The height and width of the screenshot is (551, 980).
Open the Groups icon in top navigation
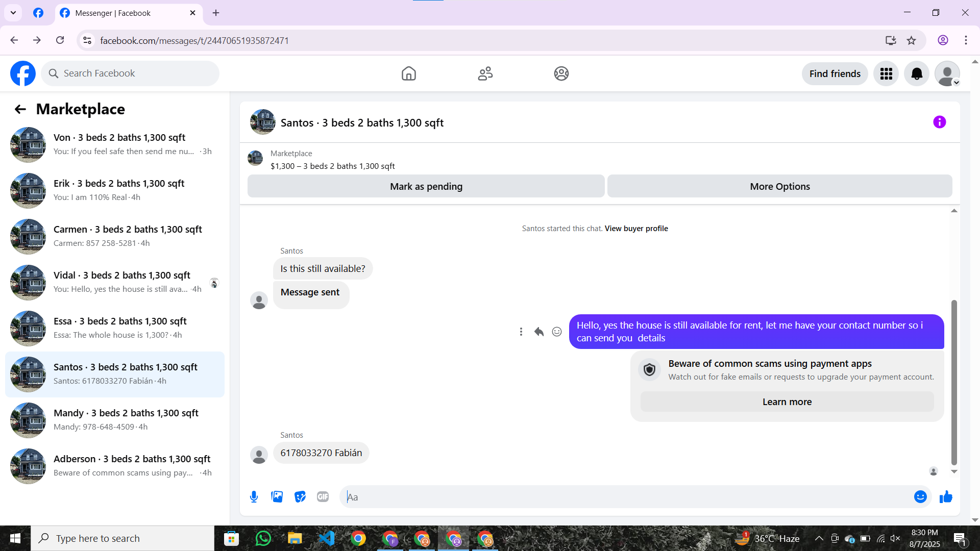[x=561, y=73]
